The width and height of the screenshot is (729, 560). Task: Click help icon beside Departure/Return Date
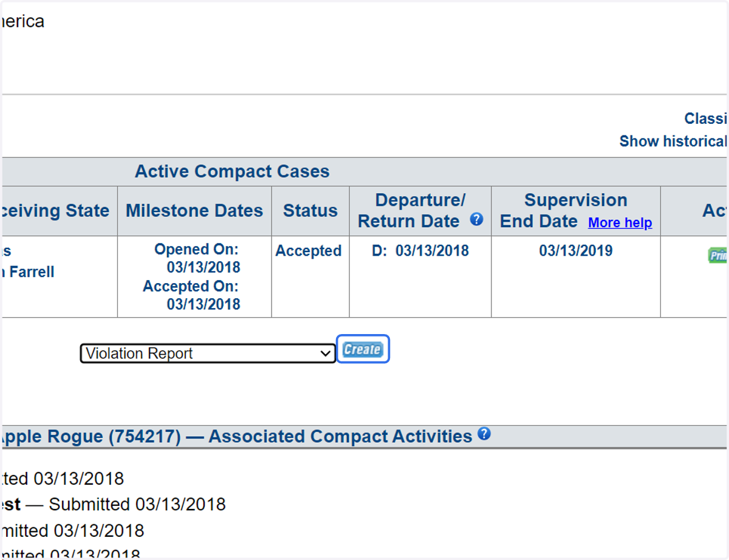[x=477, y=219]
